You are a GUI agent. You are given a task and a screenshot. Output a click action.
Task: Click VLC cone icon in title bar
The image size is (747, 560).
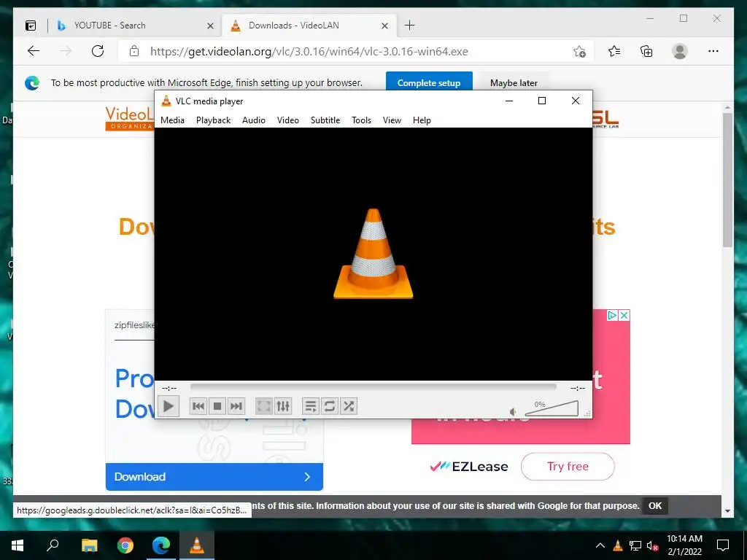[166, 101]
